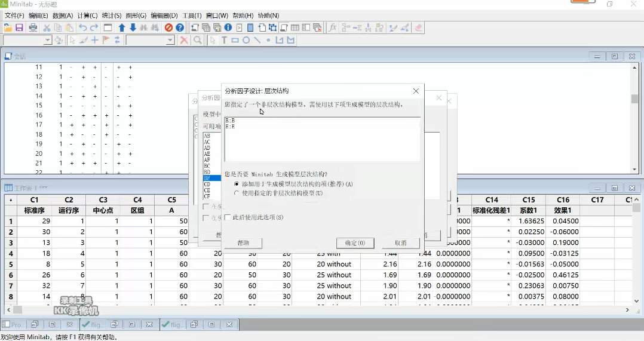
Task: Click the 'E:E' entry in the hierarchy list
Action: (x=230, y=127)
